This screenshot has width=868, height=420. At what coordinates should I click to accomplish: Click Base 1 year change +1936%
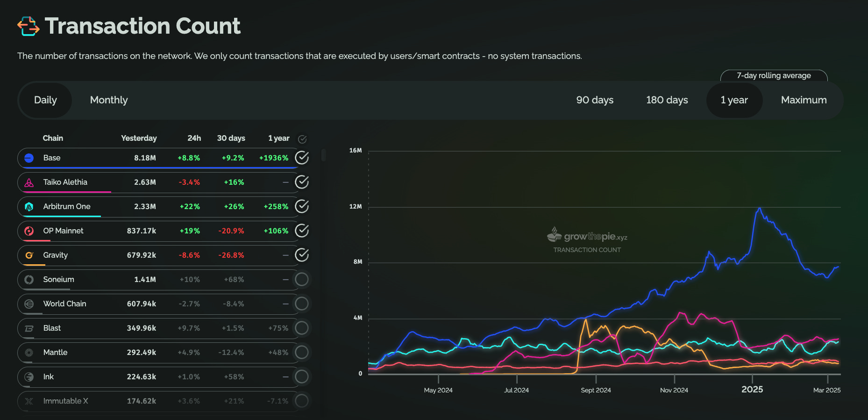274,158
